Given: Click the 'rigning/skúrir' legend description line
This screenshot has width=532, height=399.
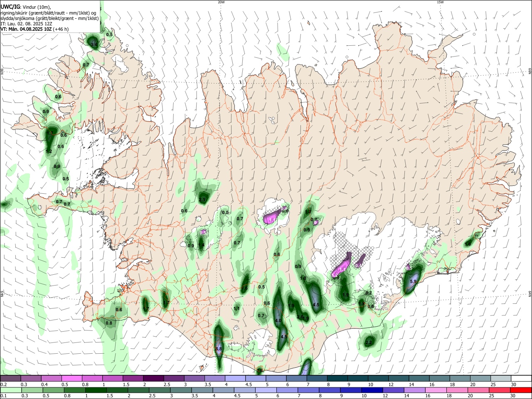Looking at the screenshot, I should [x=48, y=12].
